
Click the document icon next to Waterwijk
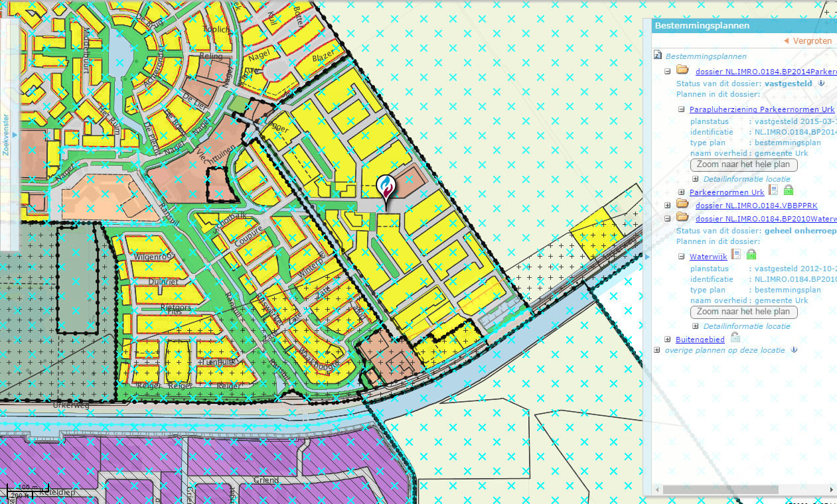point(736,255)
